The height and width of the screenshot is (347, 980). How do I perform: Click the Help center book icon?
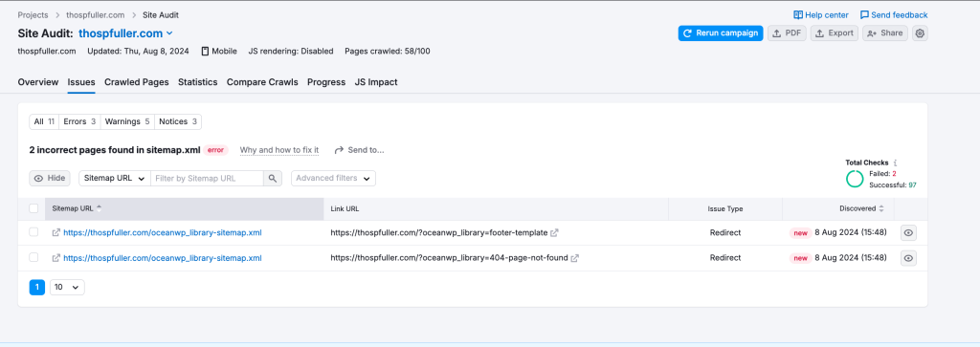pos(798,15)
